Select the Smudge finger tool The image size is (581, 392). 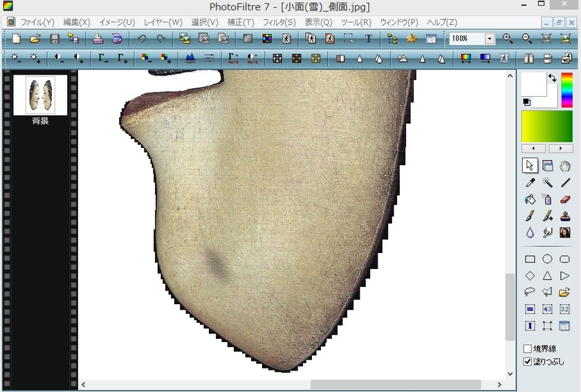click(x=547, y=233)
